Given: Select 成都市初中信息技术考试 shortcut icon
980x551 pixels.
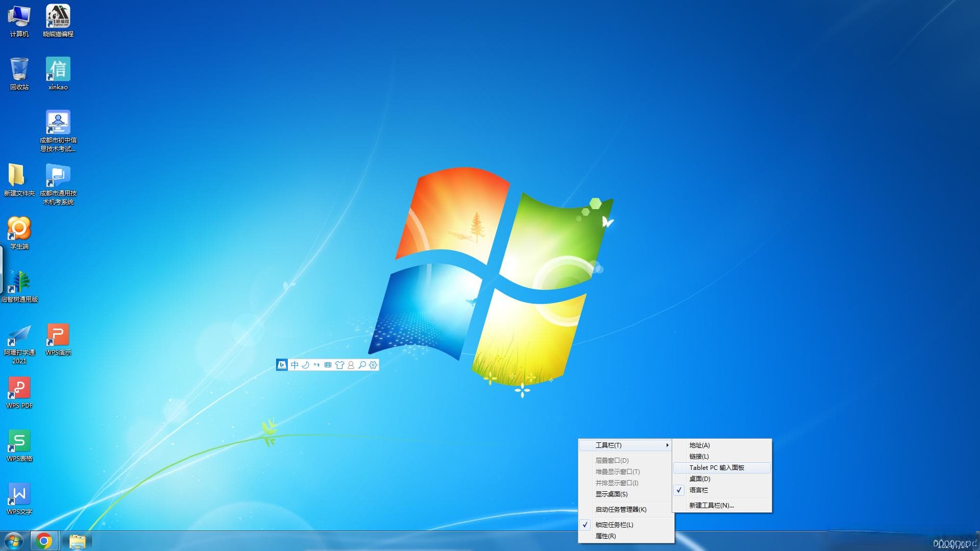Looking at the screenshot, I should (x=58, y=131).
